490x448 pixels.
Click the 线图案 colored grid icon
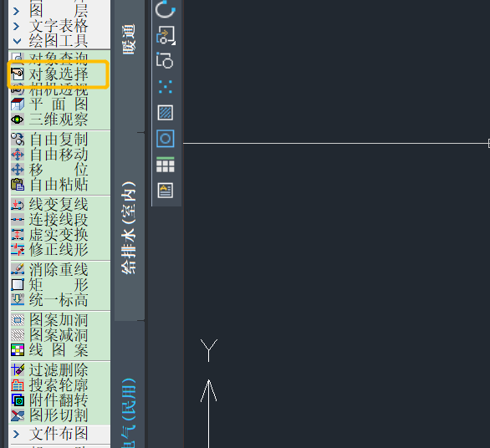pos(18,350)
